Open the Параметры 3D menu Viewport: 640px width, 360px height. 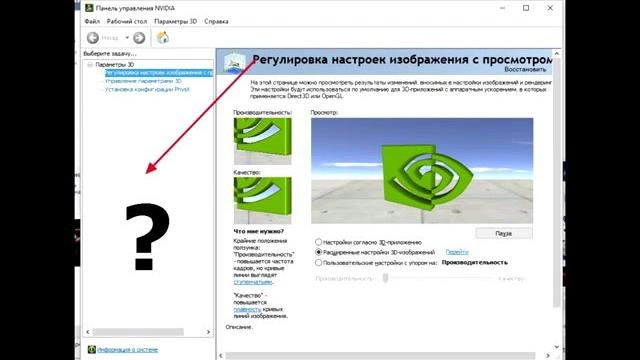176,21
